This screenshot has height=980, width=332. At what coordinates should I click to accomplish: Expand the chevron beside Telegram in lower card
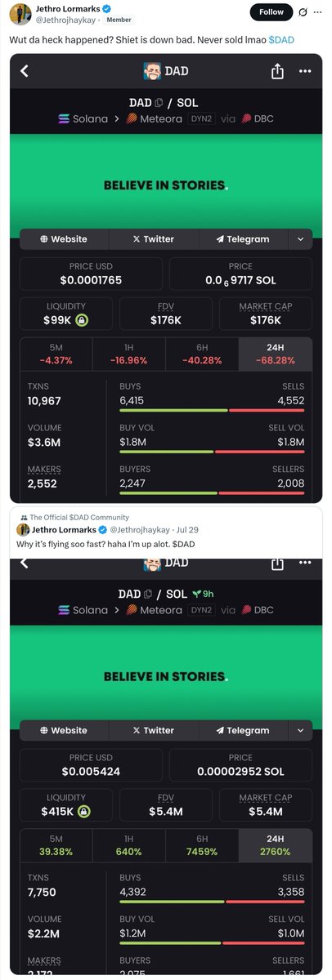pos(300,730)
